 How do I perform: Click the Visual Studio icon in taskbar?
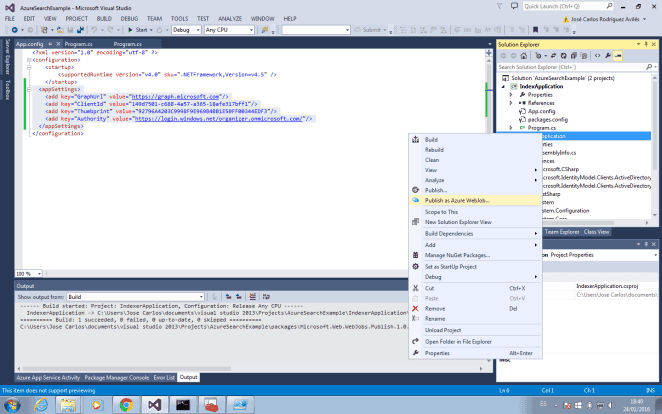156,404
